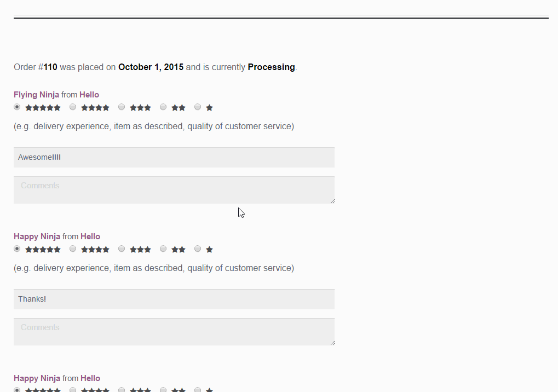Click the Comments box below the Thanks field
558x392 pixels.
click(174, 332)
